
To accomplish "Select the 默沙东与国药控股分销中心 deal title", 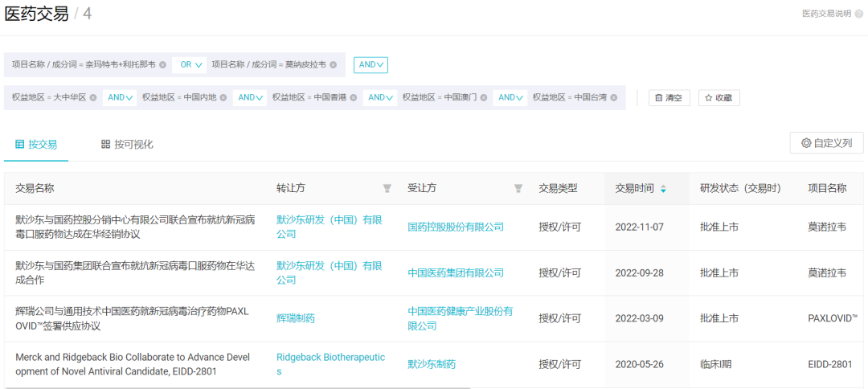I will pyautogui.click(x=135, y=227).
